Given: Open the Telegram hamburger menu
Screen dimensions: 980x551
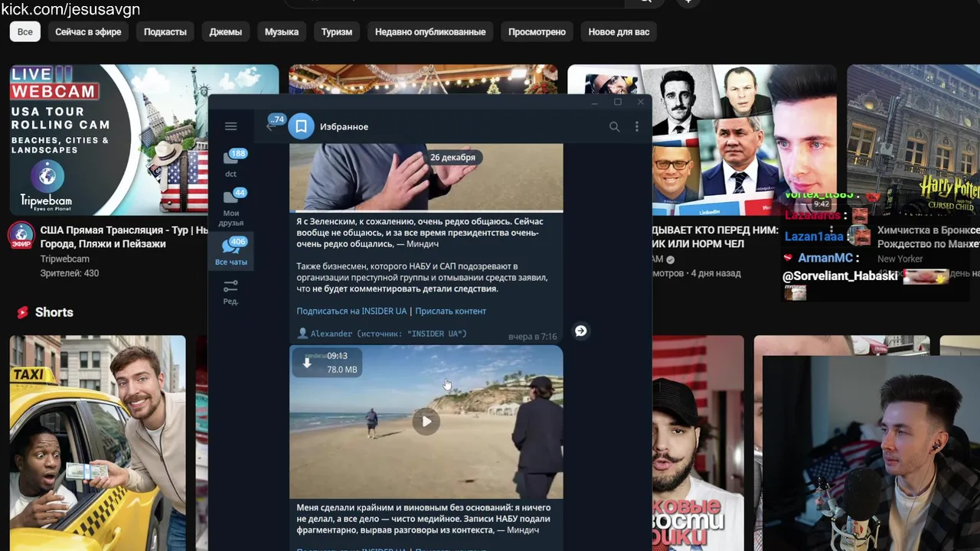Looking at the screenshot, I should (230, 126).
